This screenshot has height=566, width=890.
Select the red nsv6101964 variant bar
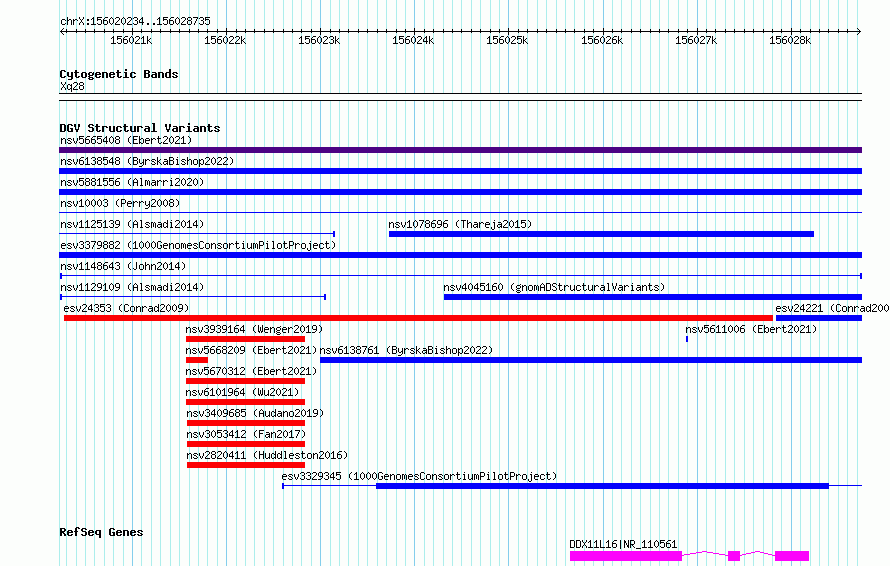point(245,402)
